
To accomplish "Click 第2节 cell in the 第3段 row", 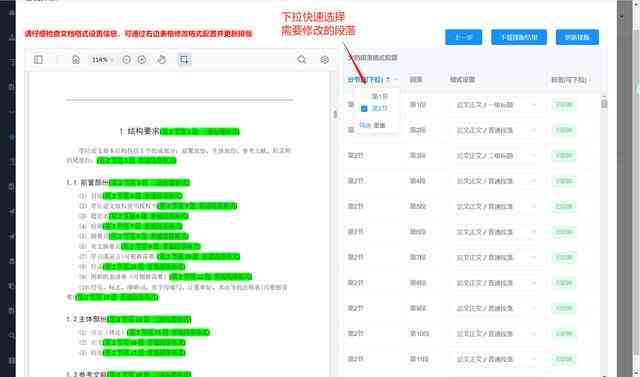I will pyautogui.click(x=356, y=156).
